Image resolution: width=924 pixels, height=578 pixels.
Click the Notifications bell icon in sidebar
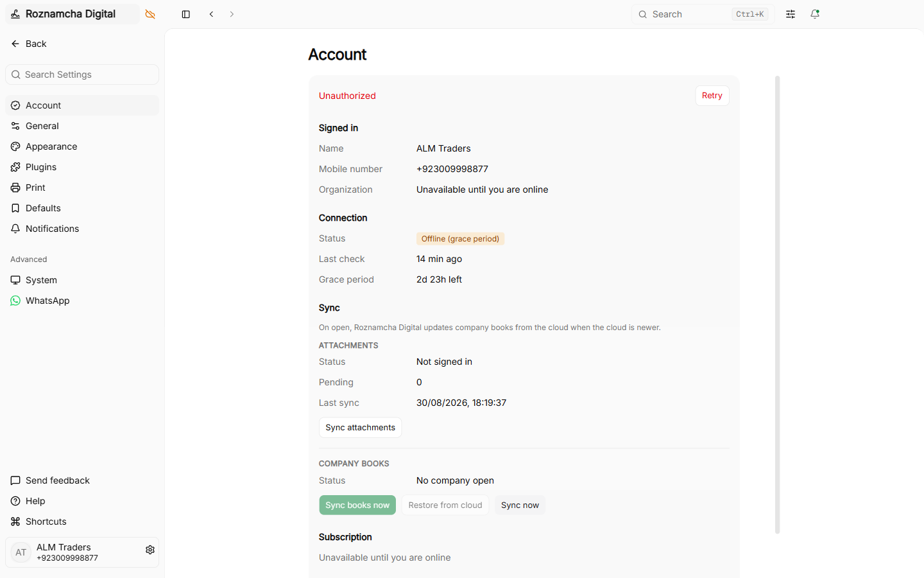(x=15, y=229)
